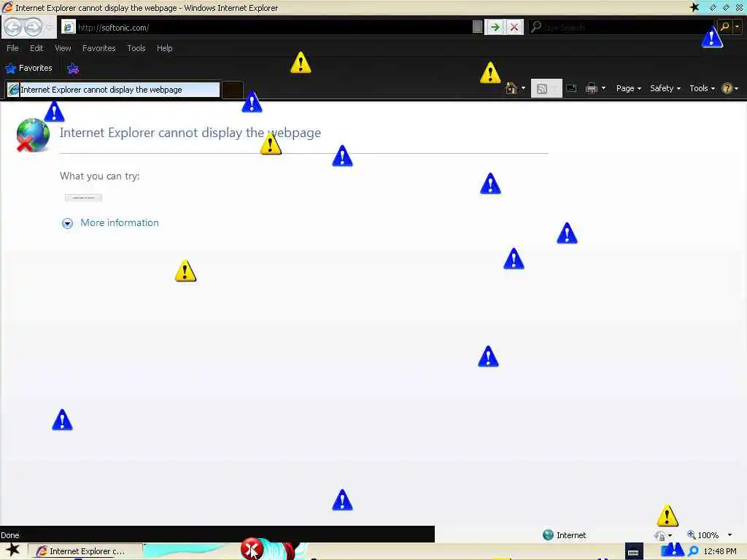Open the Tools menu in menu bar
The width and height of the screenshot is (747, 560).
(x=136, y=48)
